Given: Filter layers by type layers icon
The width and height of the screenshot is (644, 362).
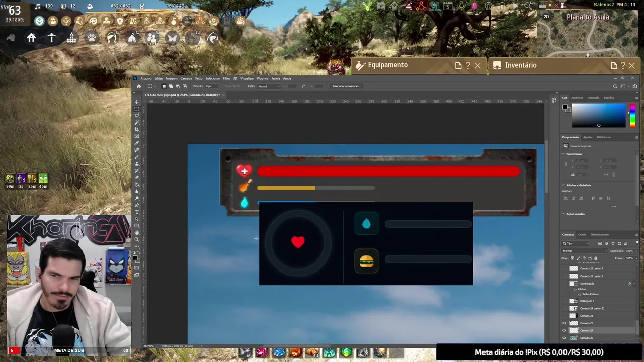Looking at the screenshot, I should click(x=613, y=243).
